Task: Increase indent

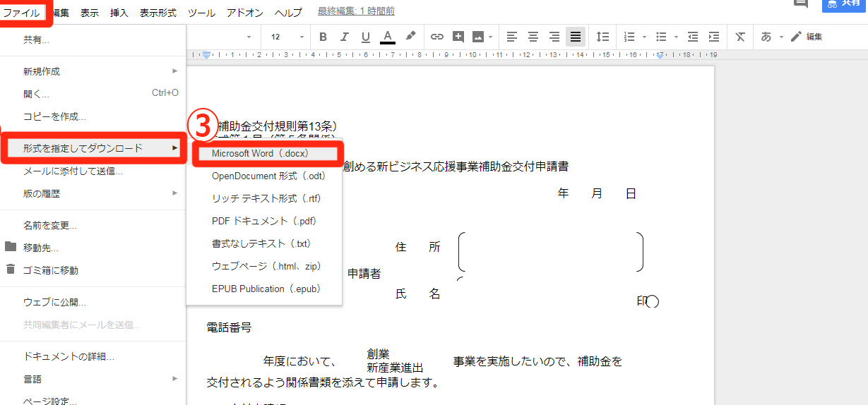Action: [x=714, y=37]
